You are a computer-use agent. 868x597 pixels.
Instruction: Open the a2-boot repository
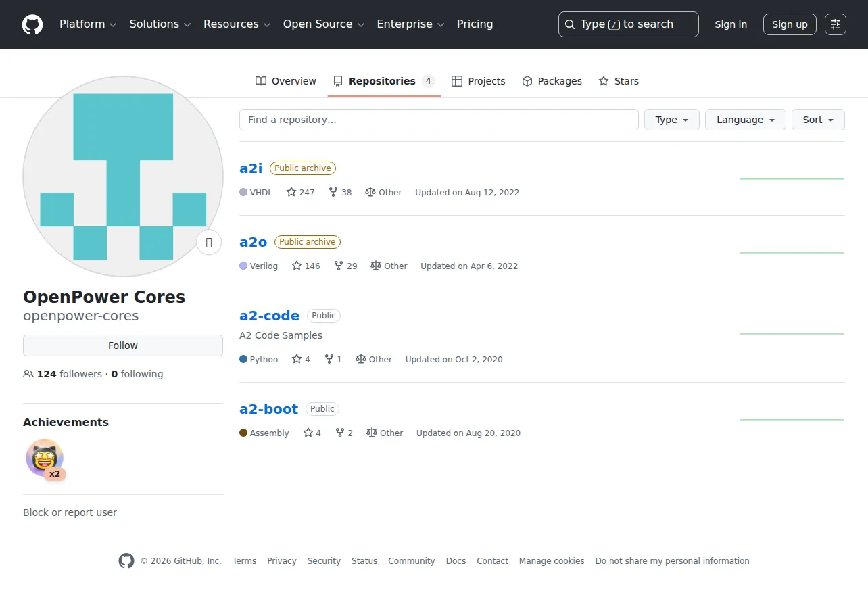[x=269, y=409]
